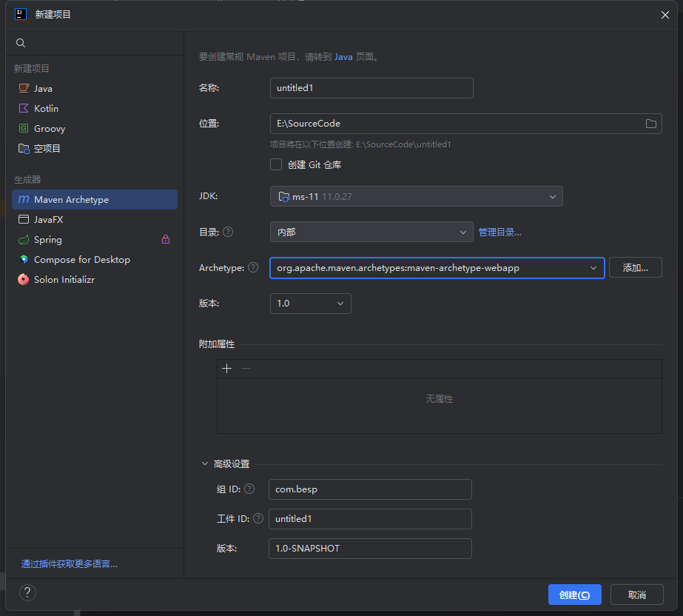Click the 组 ID field com.besp
683x616 pixels.
click(370, 489)
